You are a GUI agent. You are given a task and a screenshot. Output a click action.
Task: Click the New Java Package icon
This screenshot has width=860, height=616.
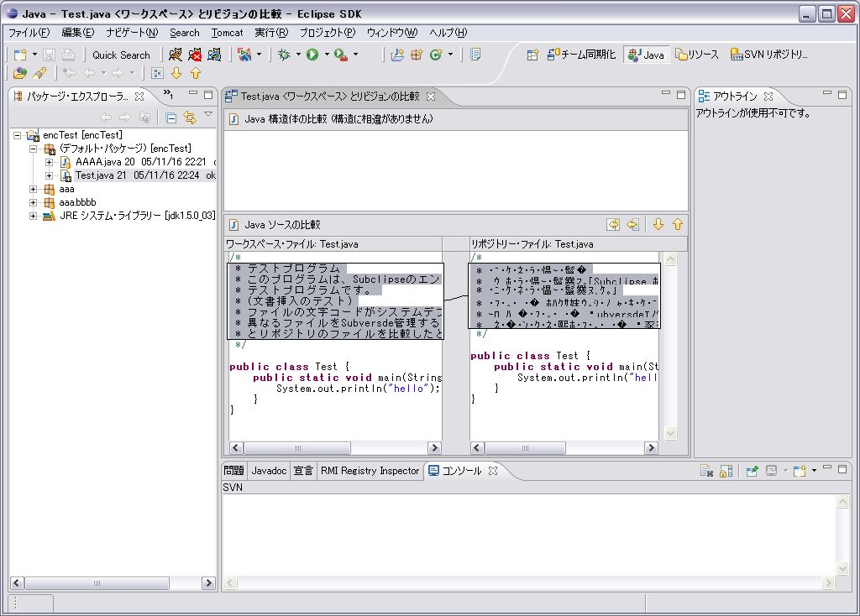click(417, 55)
